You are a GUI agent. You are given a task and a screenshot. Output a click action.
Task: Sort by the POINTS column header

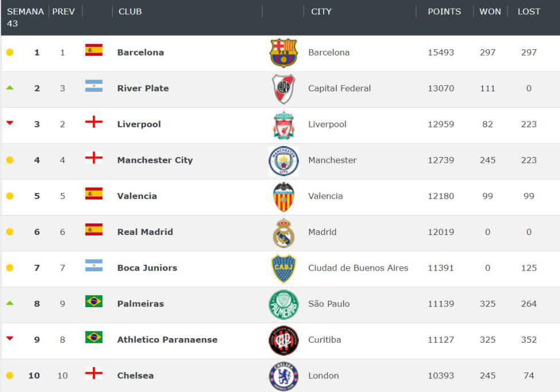pos(444,11)
